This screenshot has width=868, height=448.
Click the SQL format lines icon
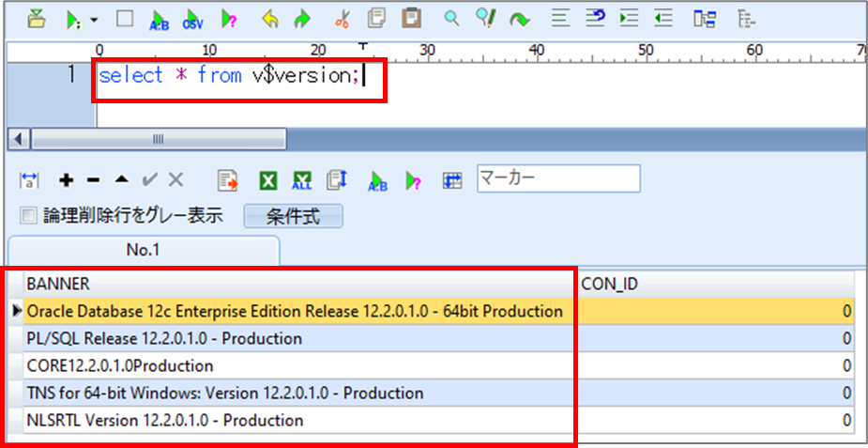coord(561,20)
